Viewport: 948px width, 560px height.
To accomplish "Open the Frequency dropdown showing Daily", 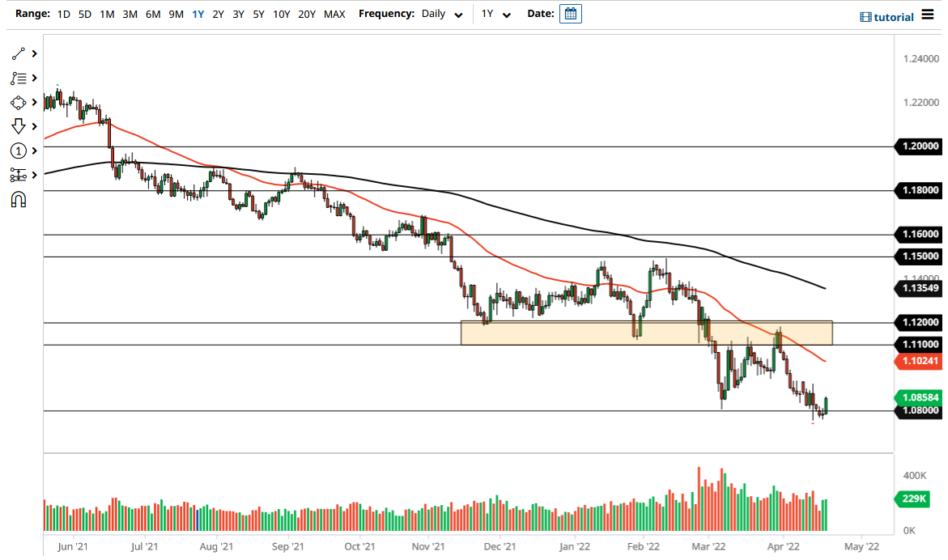I will 440,14.
